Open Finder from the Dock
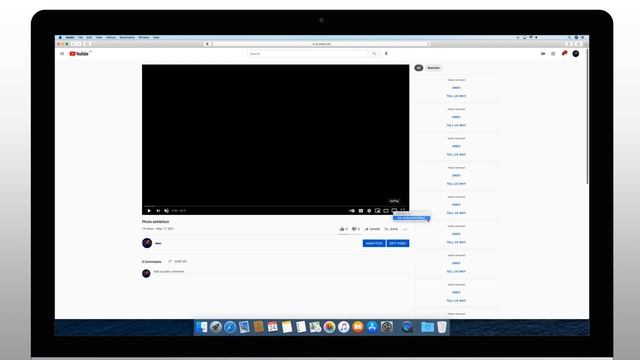Screen dimensions: 640x360 click(x=202, y=327)
